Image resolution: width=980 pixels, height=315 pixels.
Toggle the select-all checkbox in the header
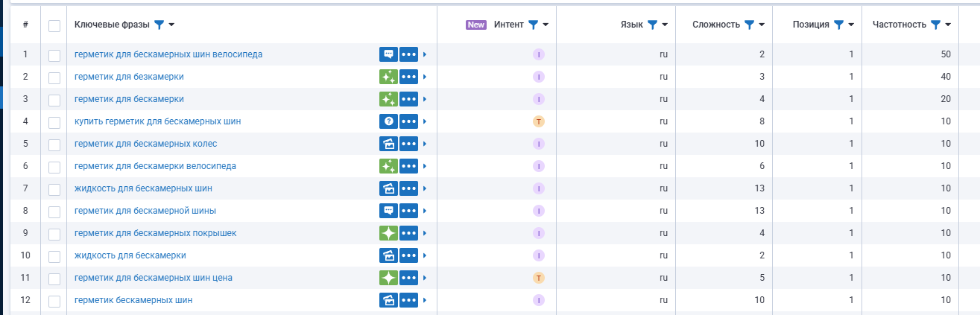tap(54, 25)
